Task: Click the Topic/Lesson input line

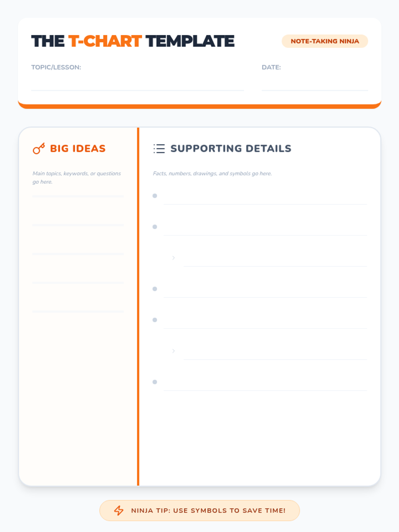Action: pyautogui.click(x=137, y=85)
